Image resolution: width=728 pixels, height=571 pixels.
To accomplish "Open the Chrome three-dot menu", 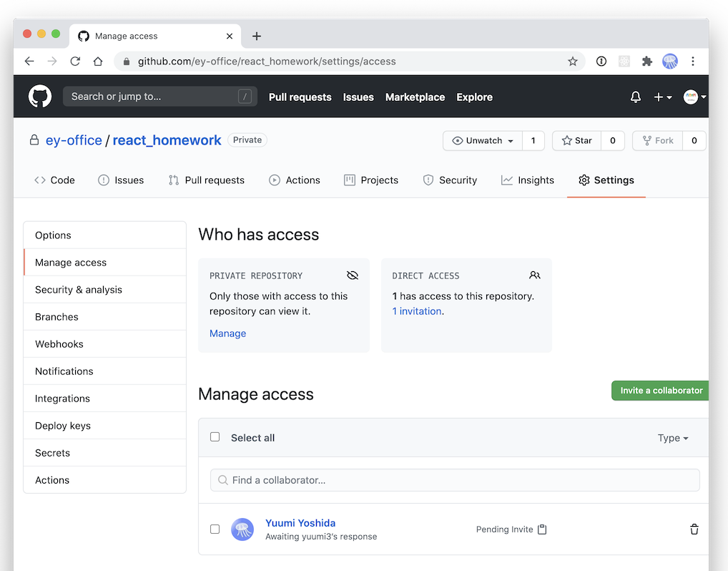I will pyautogui.click(x=693, y=62).
